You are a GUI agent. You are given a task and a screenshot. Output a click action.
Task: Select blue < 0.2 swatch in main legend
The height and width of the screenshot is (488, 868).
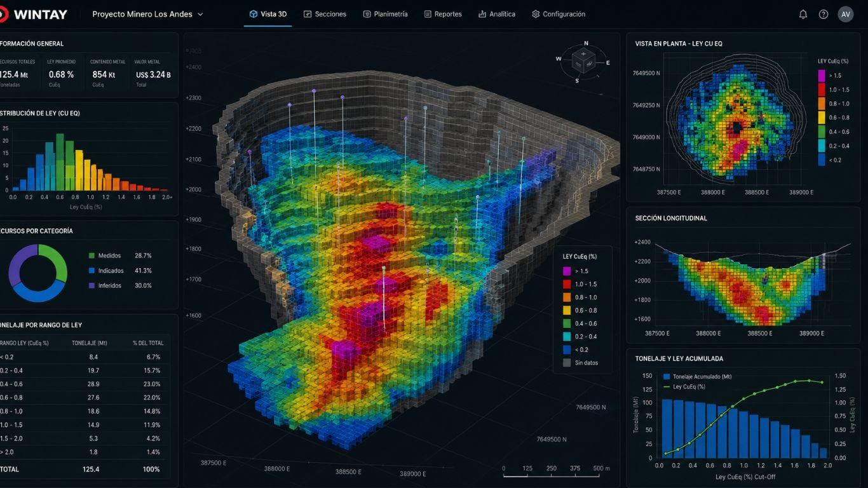point(567,349)
